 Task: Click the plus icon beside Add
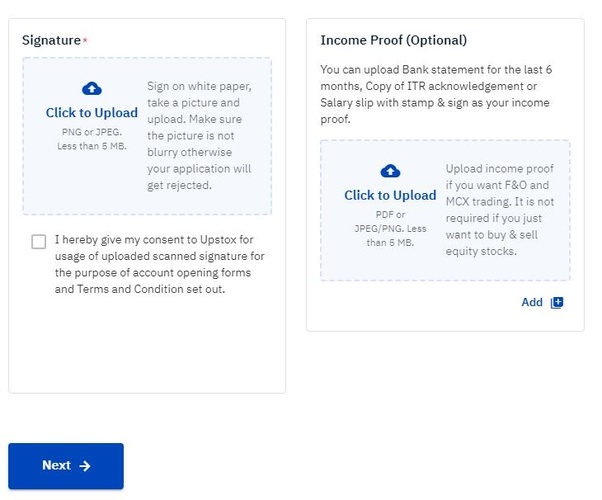tap(558, 302)
